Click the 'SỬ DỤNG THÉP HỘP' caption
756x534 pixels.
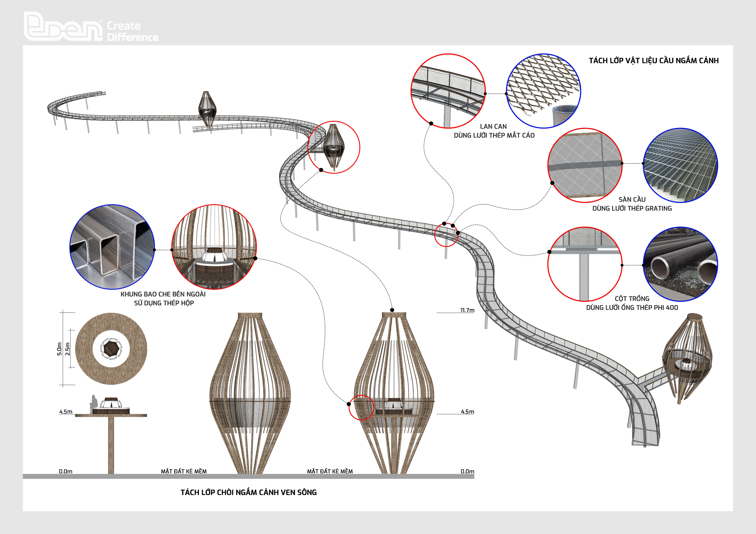click(164, 303)
